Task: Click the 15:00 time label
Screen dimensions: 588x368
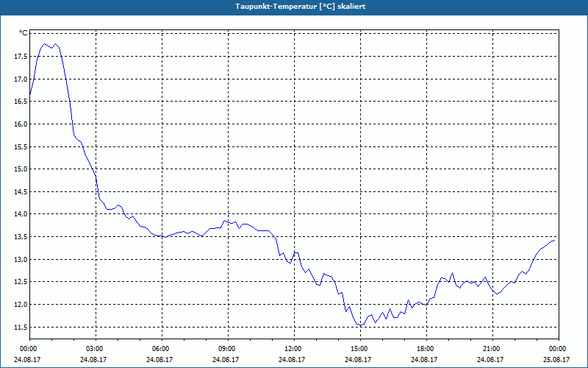Action: [x=360, y=349]
